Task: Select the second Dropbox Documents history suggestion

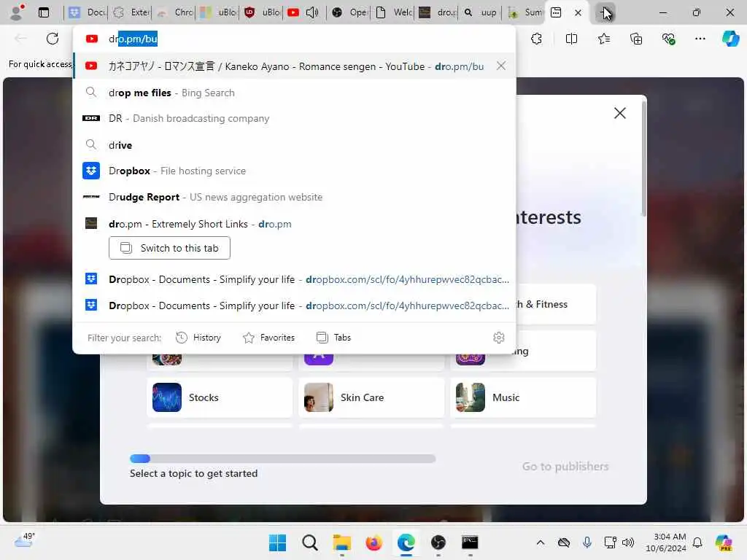Action: 295,306
